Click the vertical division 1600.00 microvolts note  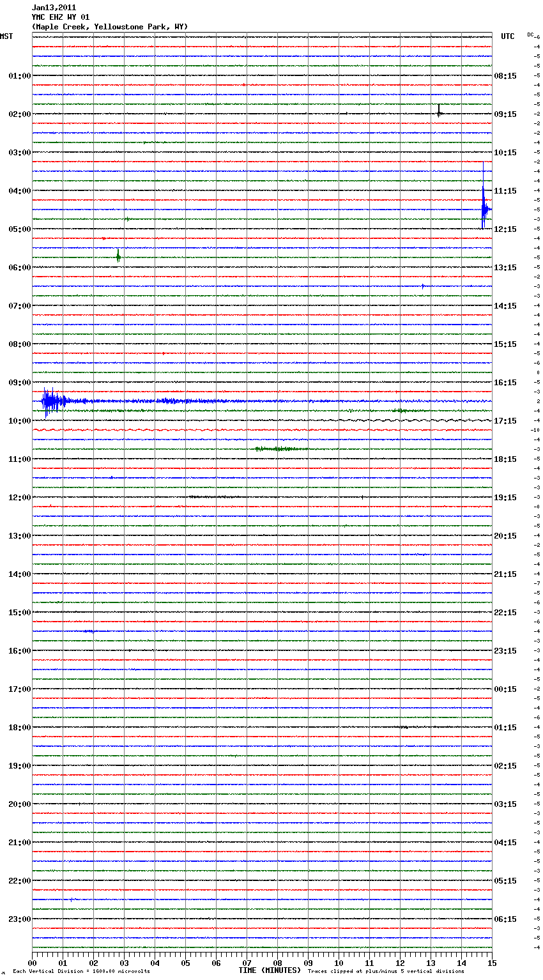81,972
